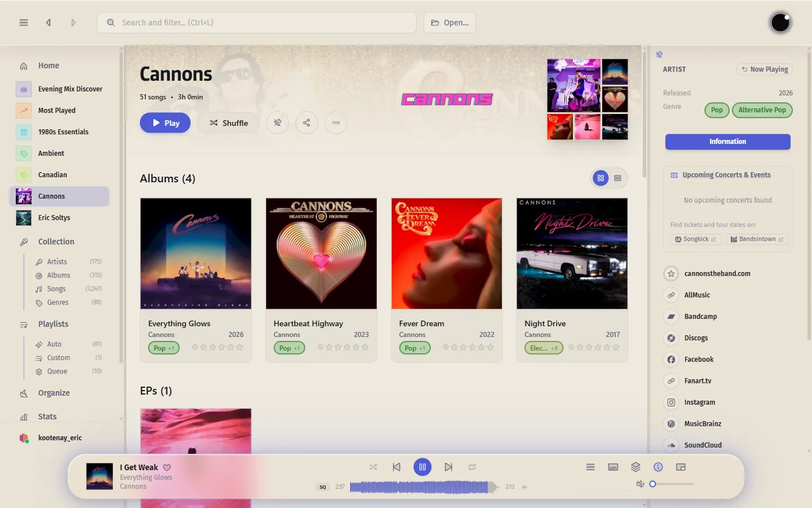Focus the Search and filter field

pos(257,23)
